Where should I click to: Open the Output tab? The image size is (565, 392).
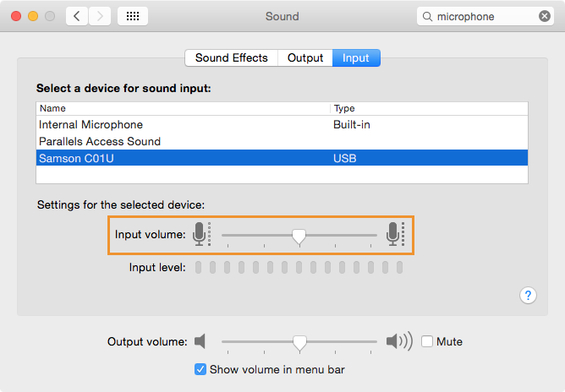305,58
